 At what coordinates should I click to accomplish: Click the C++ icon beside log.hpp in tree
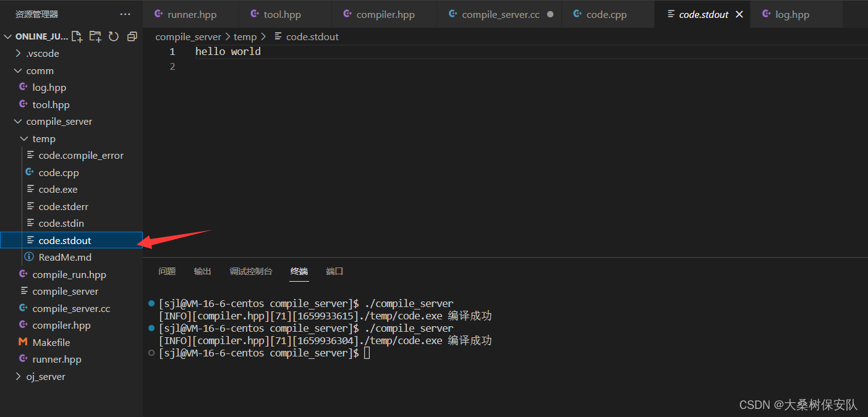[x=23, y=87]
